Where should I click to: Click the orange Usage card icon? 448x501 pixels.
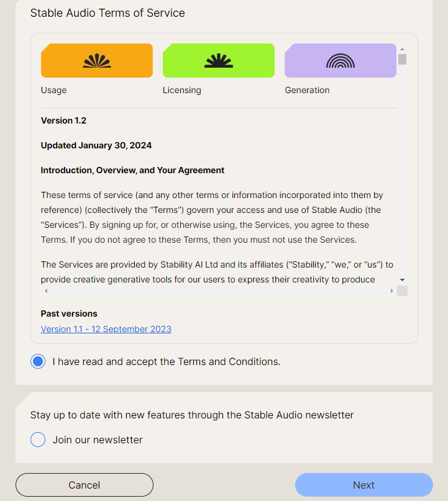[x=97, y=60]
